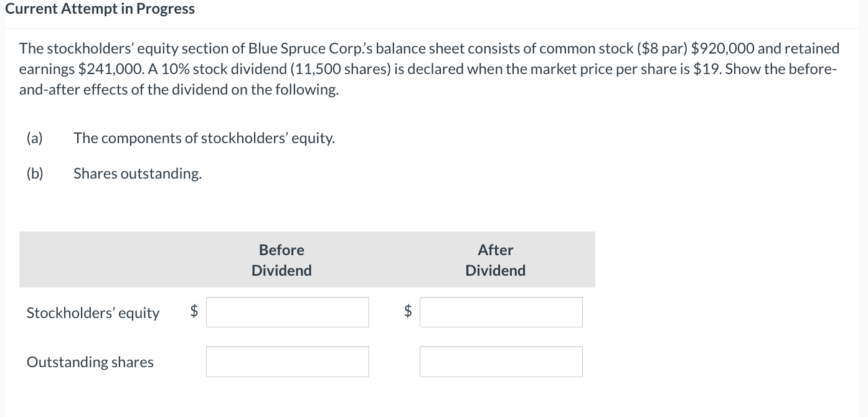
Task: Select the Before Dividend column header
Action: pyautogui.click(x=281, y=260)
